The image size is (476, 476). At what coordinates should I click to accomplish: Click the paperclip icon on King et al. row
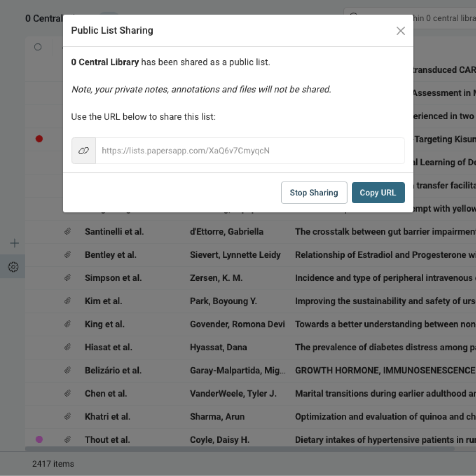(68, 324)
